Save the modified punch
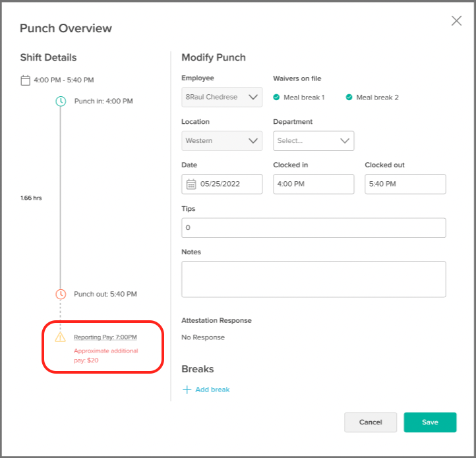 430,422
